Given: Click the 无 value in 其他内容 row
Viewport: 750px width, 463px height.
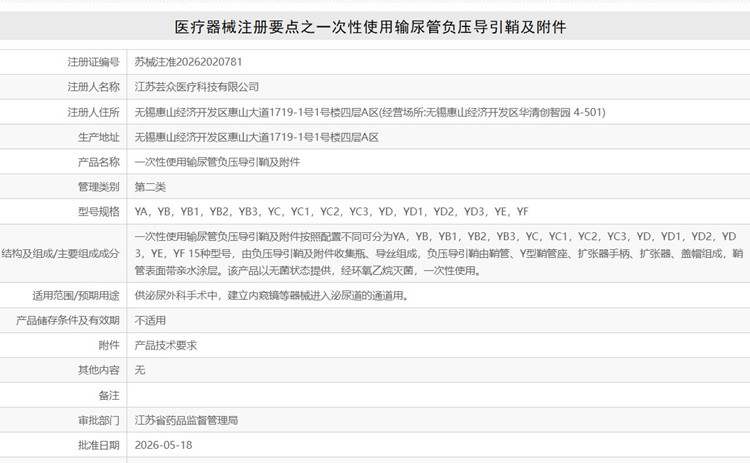Looking at the screenshot, I should point(140,370).
